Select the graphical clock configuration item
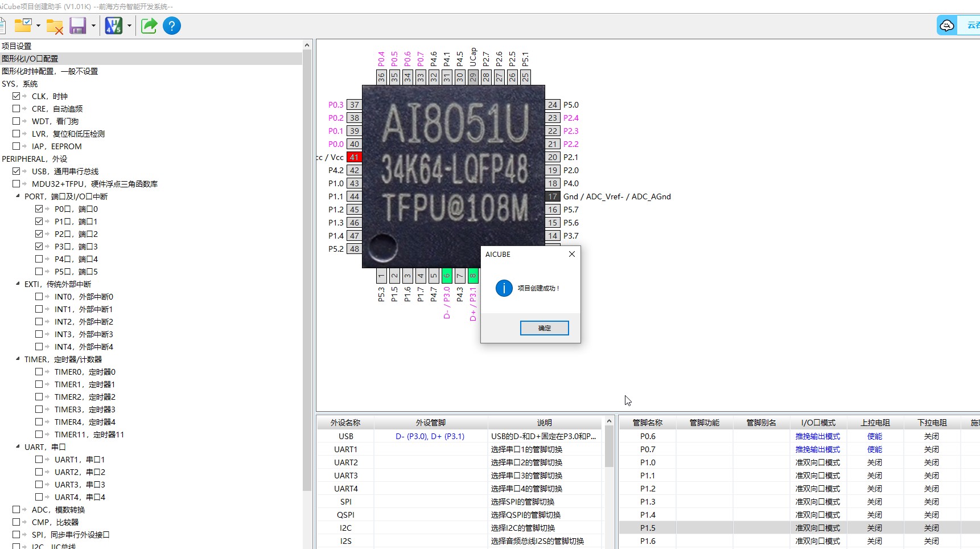980x549 pixels. pyautogui.click(x=50, y=71)
